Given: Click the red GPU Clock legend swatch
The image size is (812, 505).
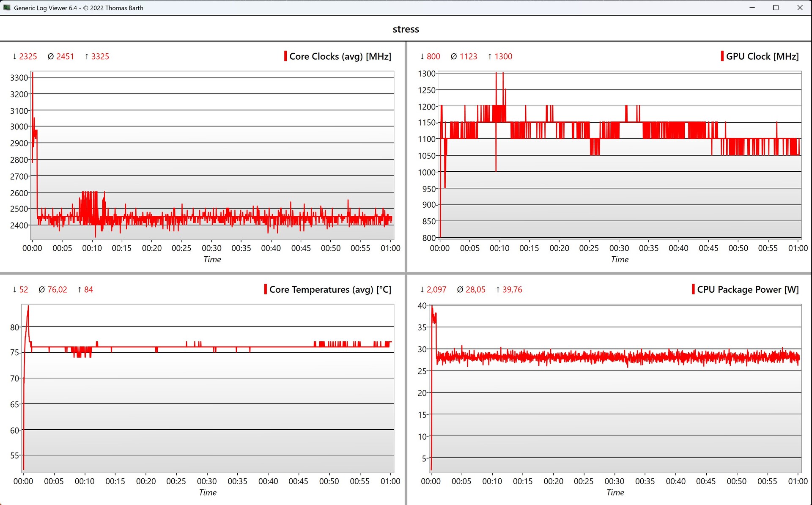Looking at the screenshot, I should (722, 56).
